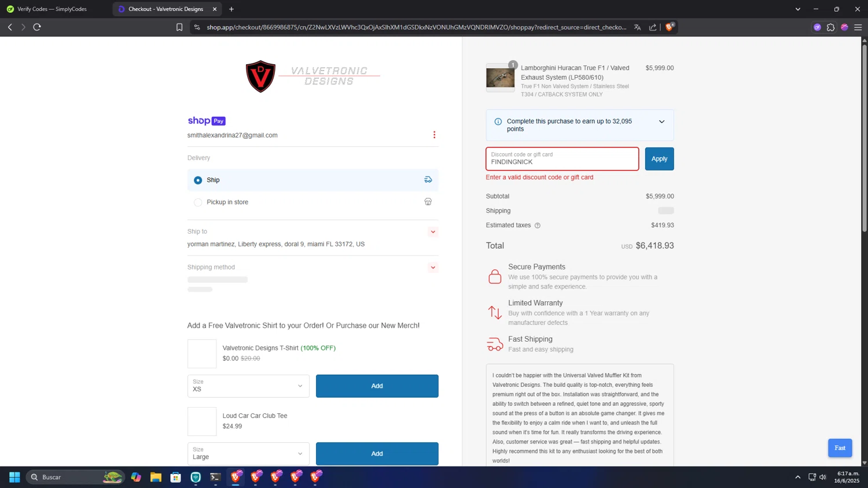Expand the Ship to address section
This screenshot has height=488, width=868.
click(433, 232)
